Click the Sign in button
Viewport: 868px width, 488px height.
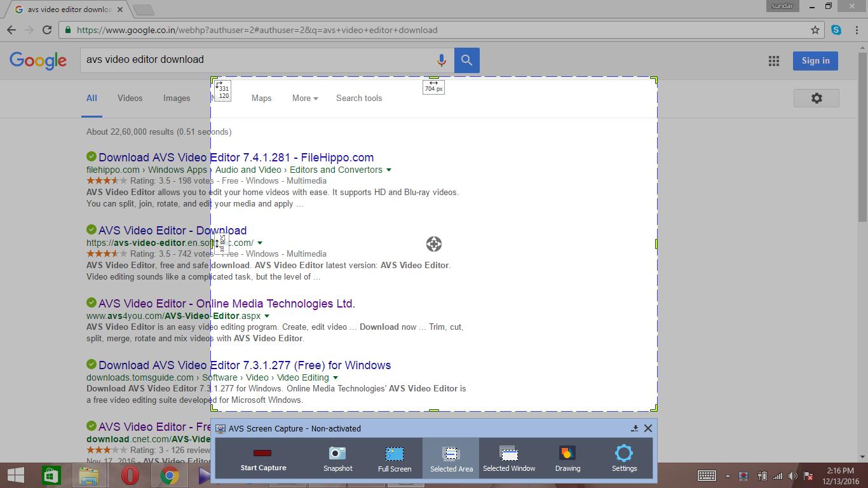[x=815, y=61]
